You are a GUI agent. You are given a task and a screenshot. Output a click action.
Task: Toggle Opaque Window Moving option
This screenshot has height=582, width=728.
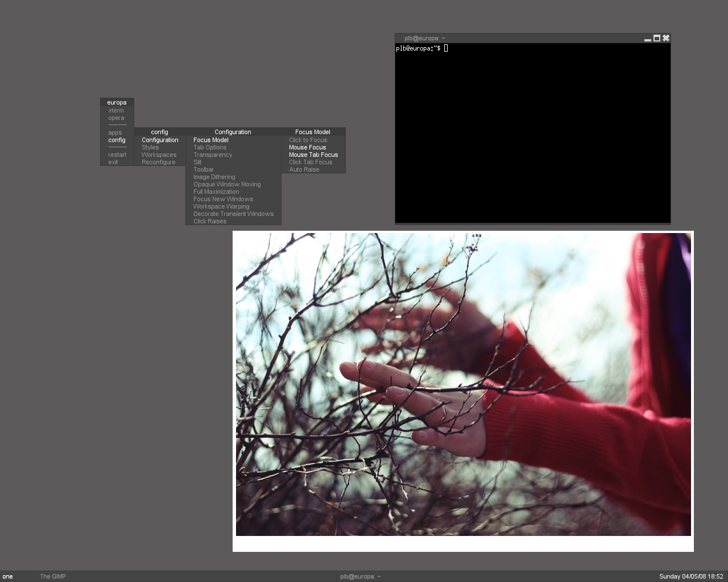coord(233,185)
